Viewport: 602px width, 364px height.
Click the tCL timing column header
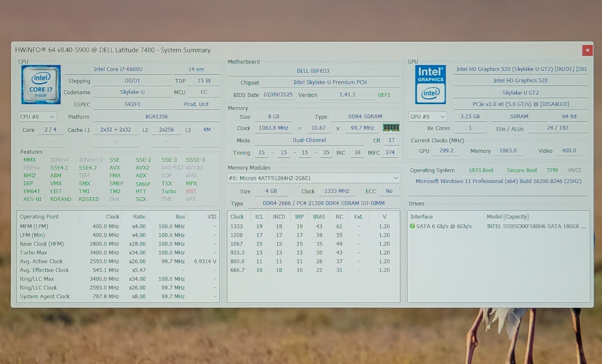click(x=259, y=217)
